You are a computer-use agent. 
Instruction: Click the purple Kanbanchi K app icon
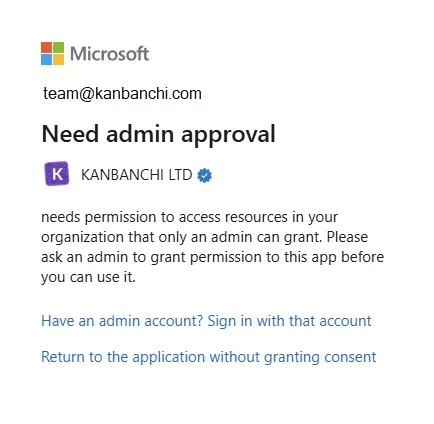pos(57,173)
